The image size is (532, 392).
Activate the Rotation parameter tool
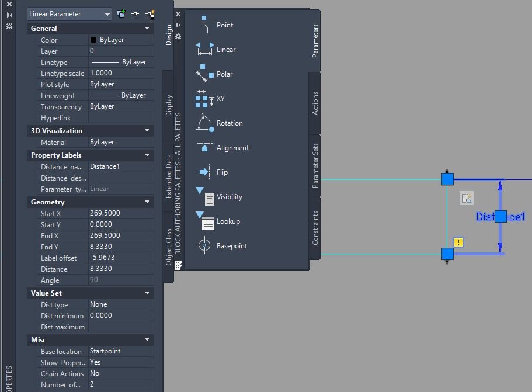click(x=219, y=123)
